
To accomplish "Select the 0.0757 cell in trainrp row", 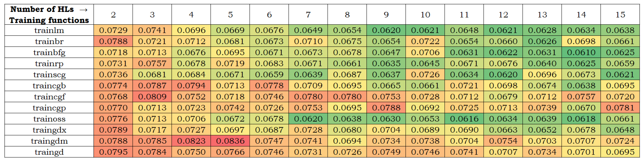I will (x=152, y=63).
